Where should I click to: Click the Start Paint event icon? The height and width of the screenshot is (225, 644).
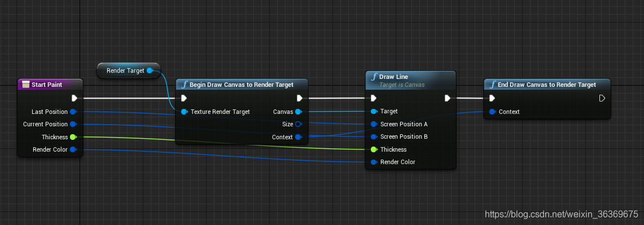coord(25,85)
